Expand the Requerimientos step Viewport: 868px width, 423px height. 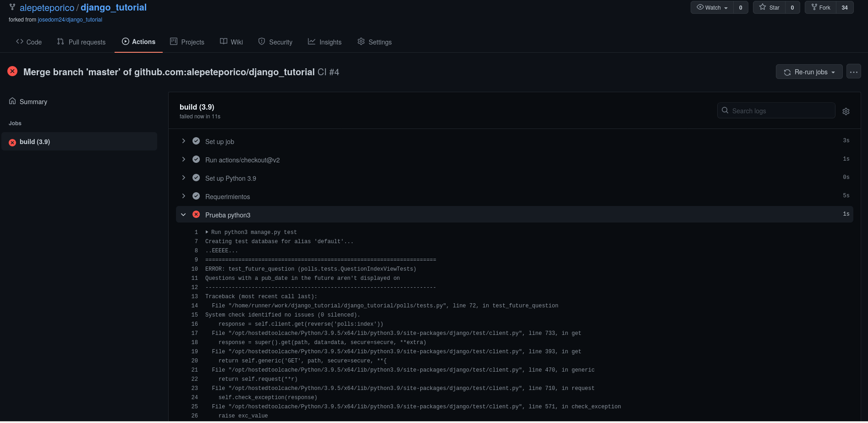tap(183, 196)
